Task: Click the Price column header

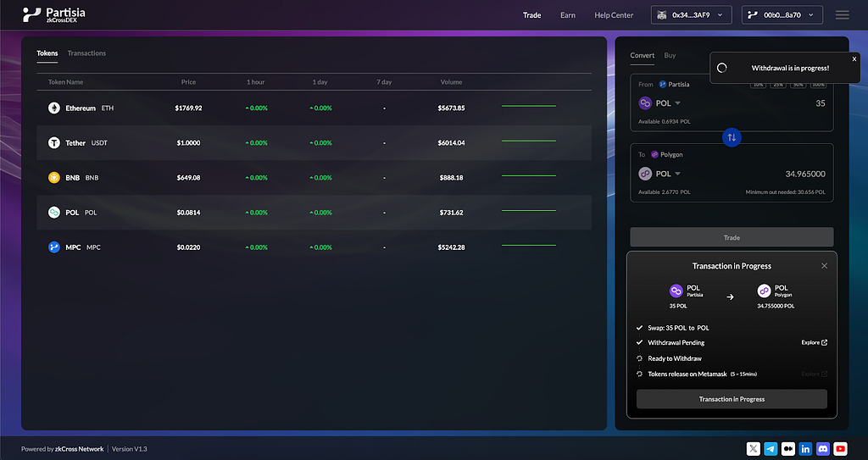Action: coord(188,82)
